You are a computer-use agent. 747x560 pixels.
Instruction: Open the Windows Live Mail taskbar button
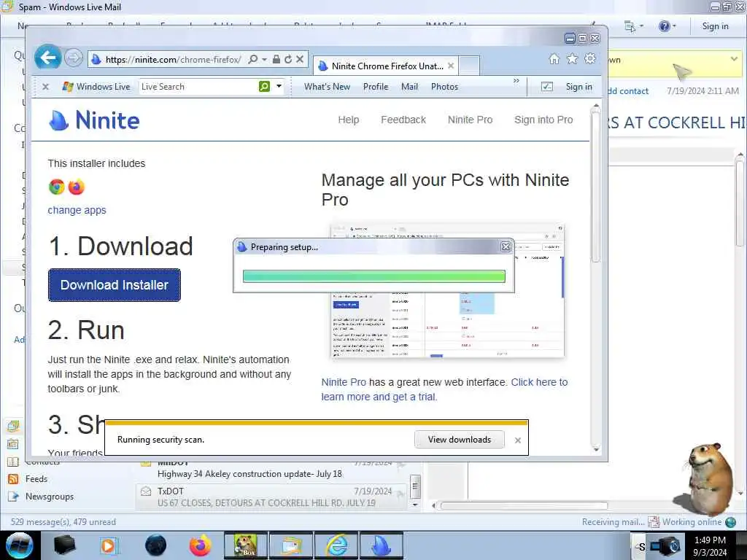[x=290, y=545]
